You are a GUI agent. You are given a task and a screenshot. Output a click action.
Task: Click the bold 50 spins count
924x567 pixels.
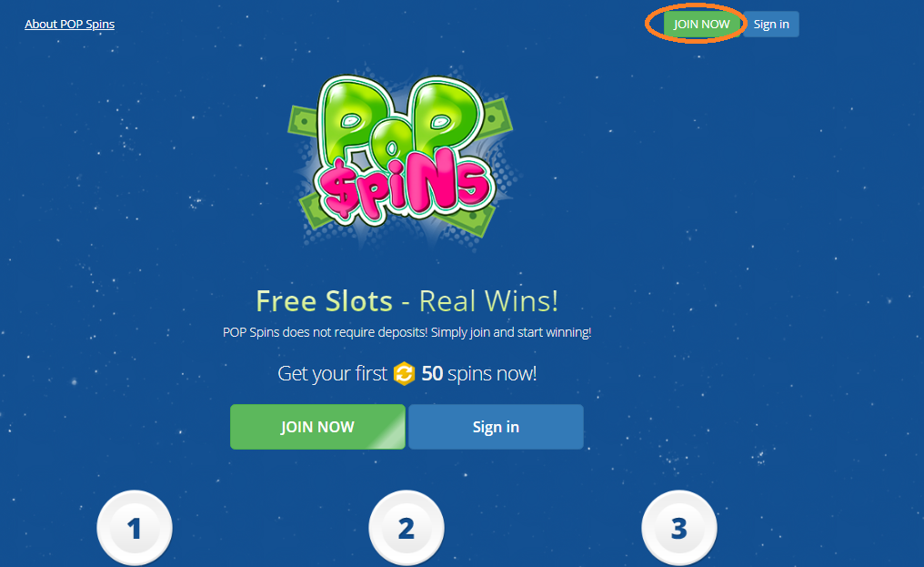(x=432, y=373)
